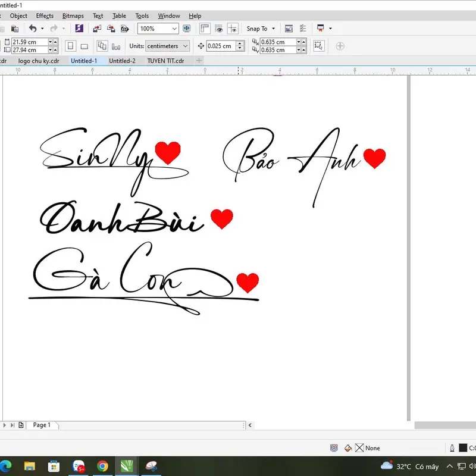476x476 pixels.
Task: Click the None fill swatch
Action: click(359, 448)
